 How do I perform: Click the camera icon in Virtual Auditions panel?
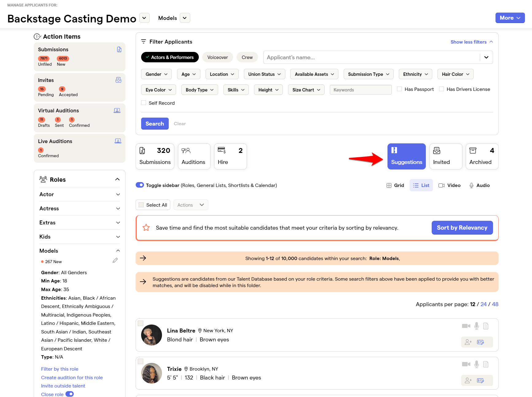coord(117,110)
